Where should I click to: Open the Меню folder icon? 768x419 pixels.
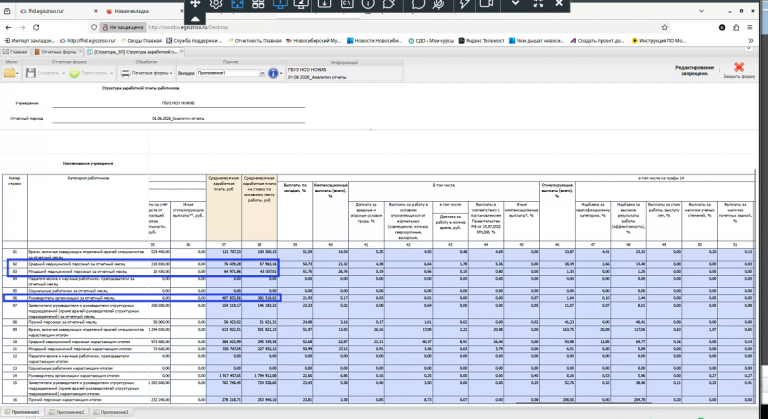[x=9, y=73]
